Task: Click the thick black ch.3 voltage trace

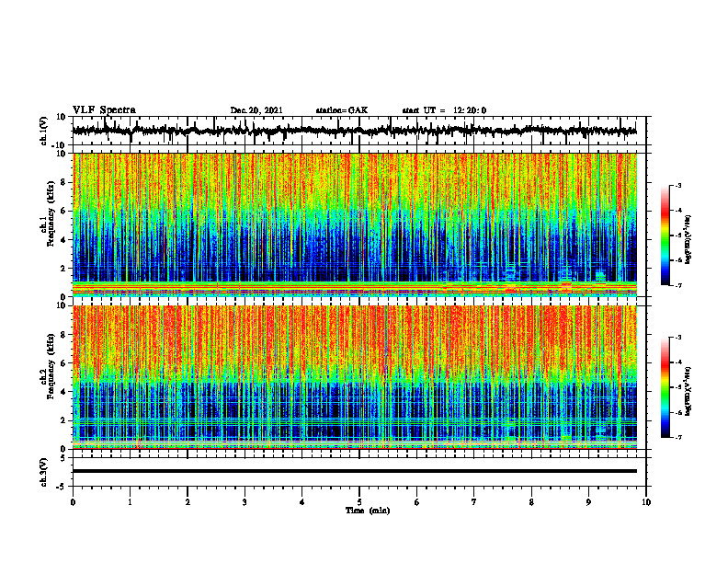Action: (x=355, y=471)
